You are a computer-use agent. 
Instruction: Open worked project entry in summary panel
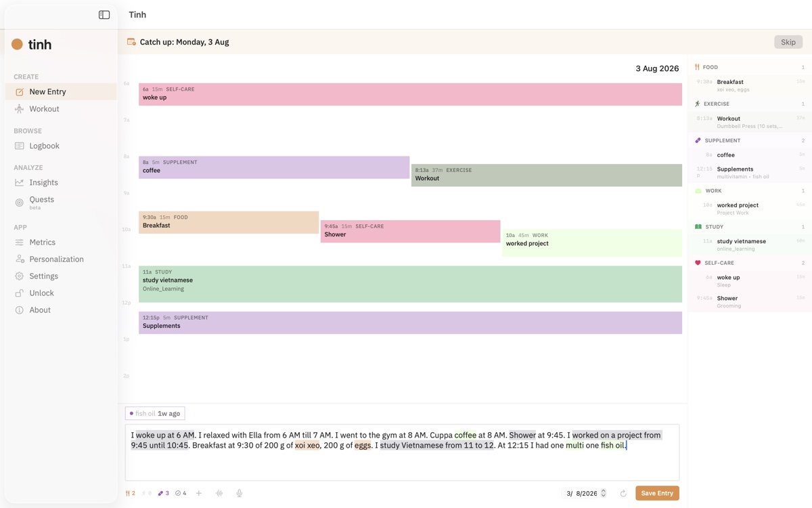tap(750, 209)
